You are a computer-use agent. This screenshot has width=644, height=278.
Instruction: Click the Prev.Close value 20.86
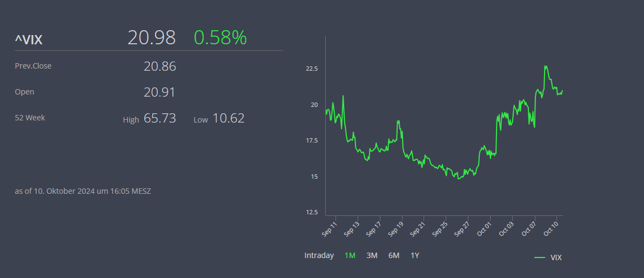pos(160,66)
